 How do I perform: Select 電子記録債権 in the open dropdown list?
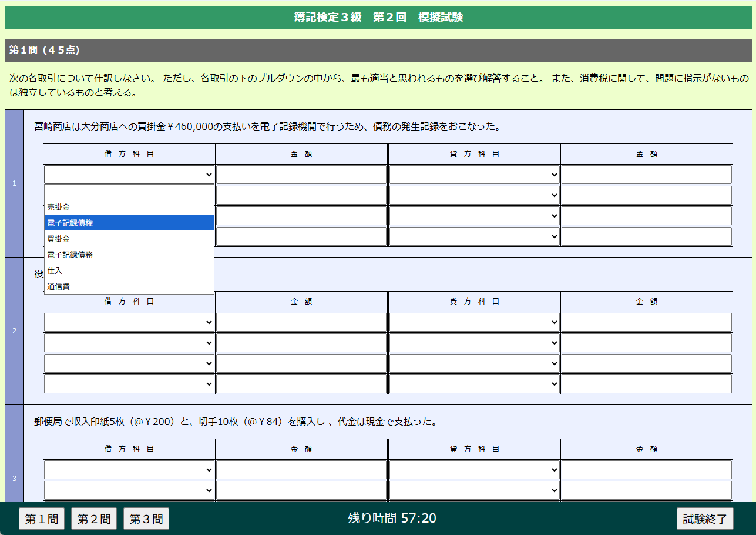[129, 223]
